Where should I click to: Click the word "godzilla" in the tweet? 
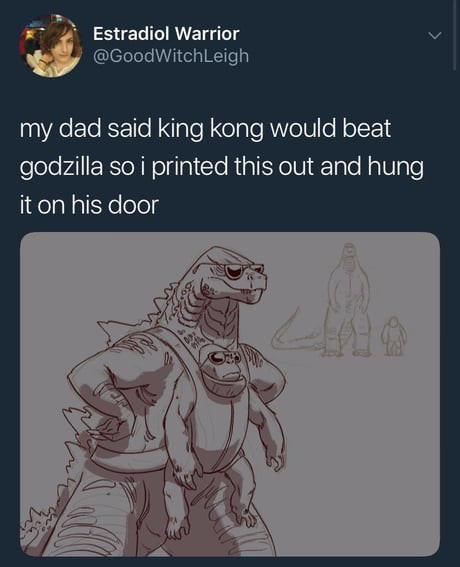coord(61,167)
